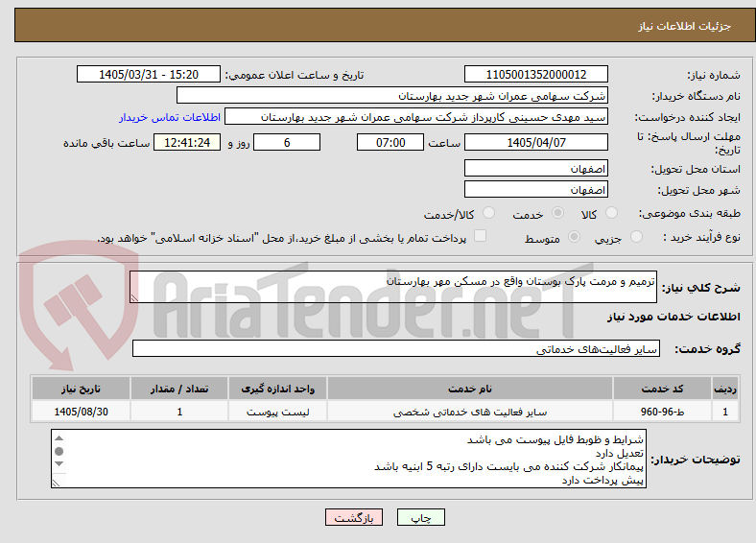Click the scroll up arrow in buyer notes
Screen dimensions: 756x543
(x=59, y=437)
